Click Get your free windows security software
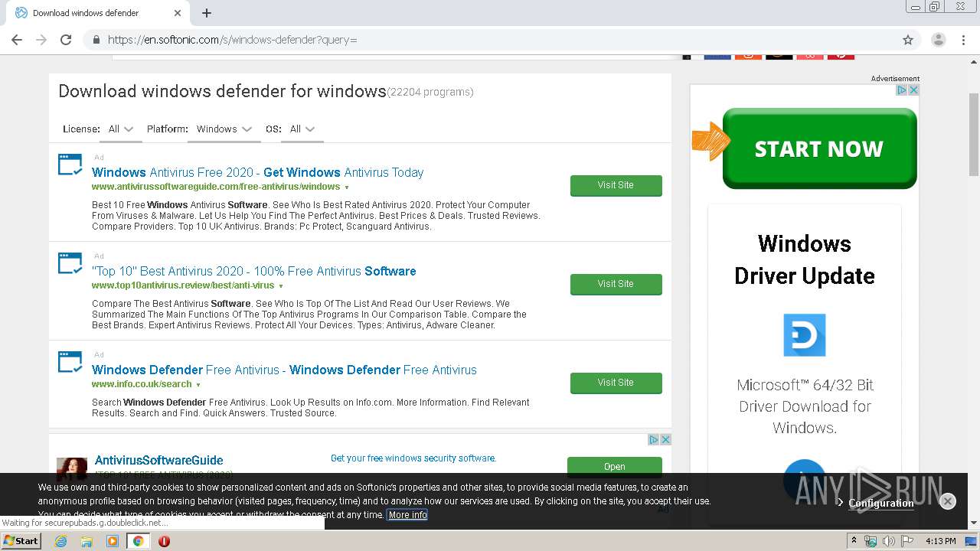This screenshot has width=980, height=551. [413, 458]
